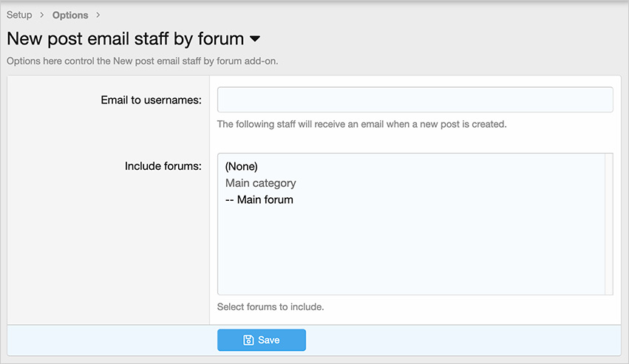Click the "Select forums to include." hint text
The image size is (629, 364).
[x=271, y=306]
